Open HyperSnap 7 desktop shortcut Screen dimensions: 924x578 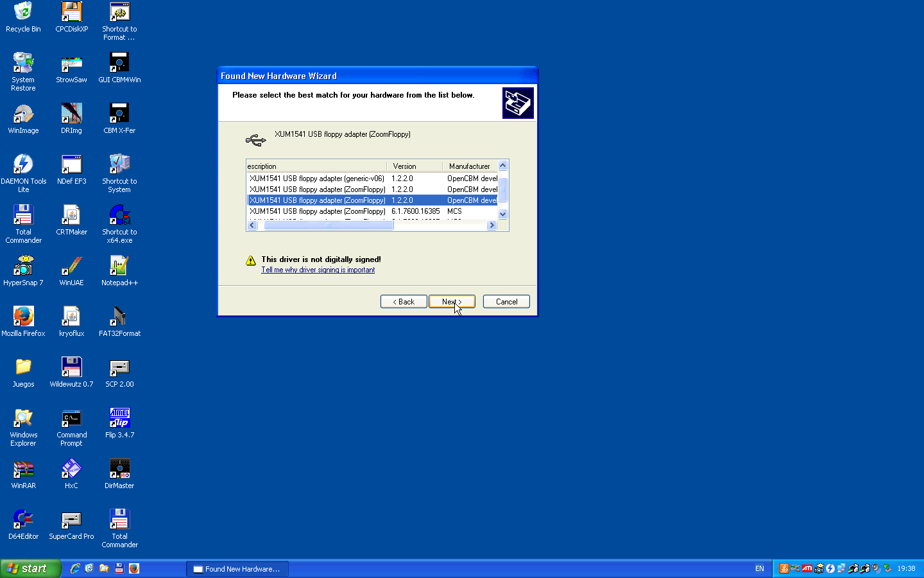click(23, 271)
